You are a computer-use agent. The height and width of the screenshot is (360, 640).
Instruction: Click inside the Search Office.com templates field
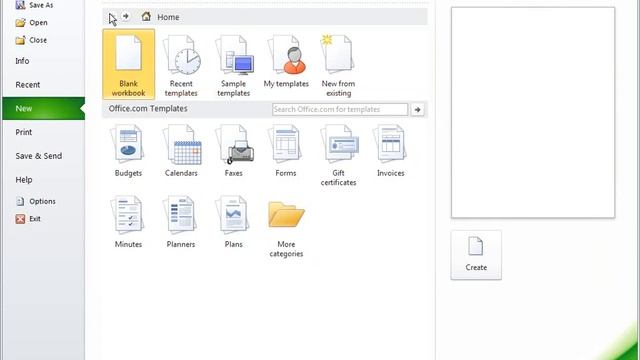[340, 109]
